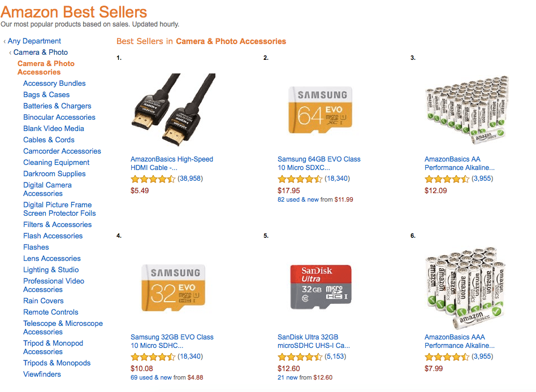Click the AmazonBasics High-Speed HDMI Cable title
Viewport: 536px width, 392px height.
coord(172,163)
